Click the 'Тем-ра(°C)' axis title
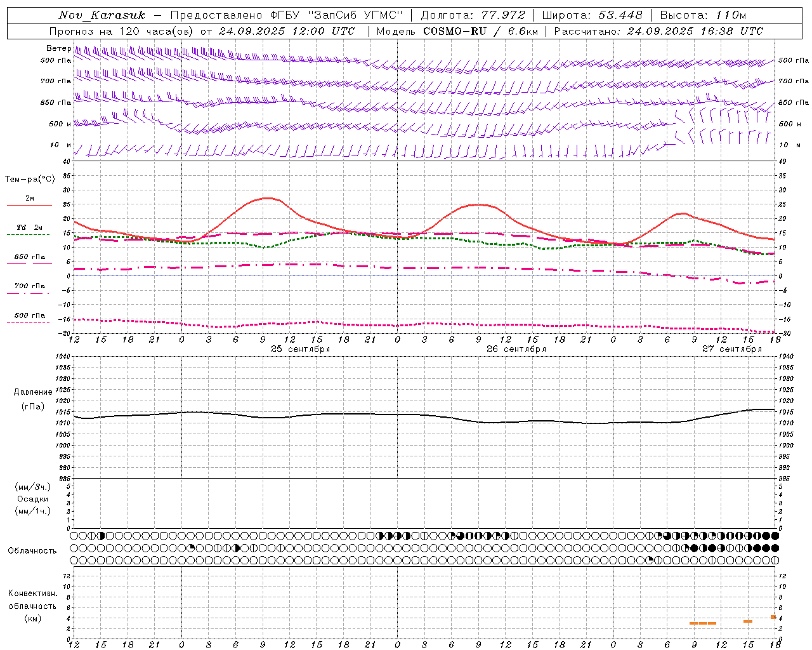Image resolution: width=812 pixels, height=650 pixels. (30, 180)
